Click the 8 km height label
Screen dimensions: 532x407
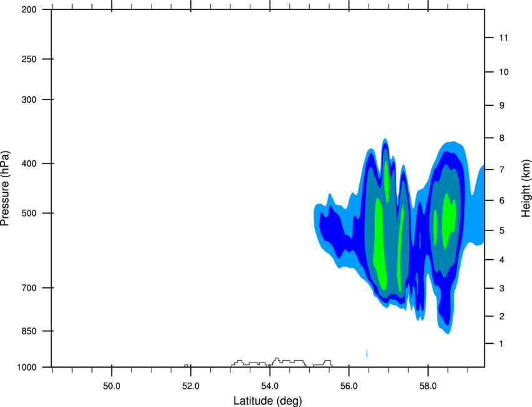502,138
